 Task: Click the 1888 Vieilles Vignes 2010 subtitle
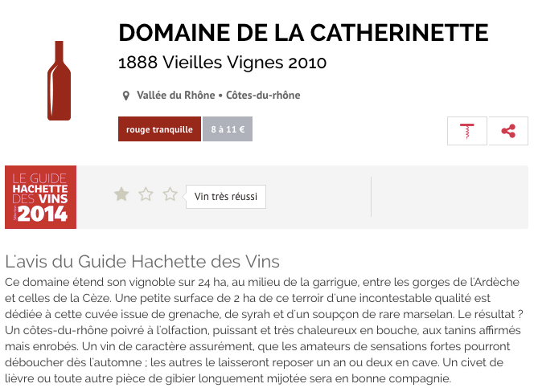tap(223, 63)
